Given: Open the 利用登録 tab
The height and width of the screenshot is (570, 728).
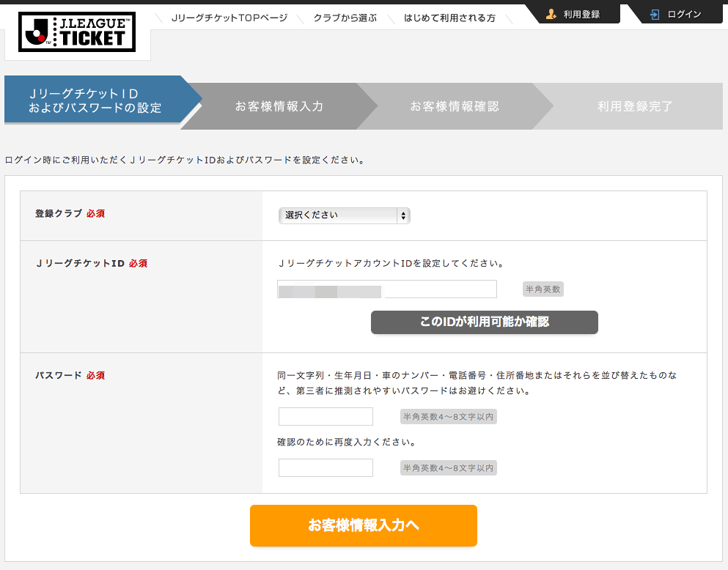Looking at the screenshot, I should [x=574, y=15].
